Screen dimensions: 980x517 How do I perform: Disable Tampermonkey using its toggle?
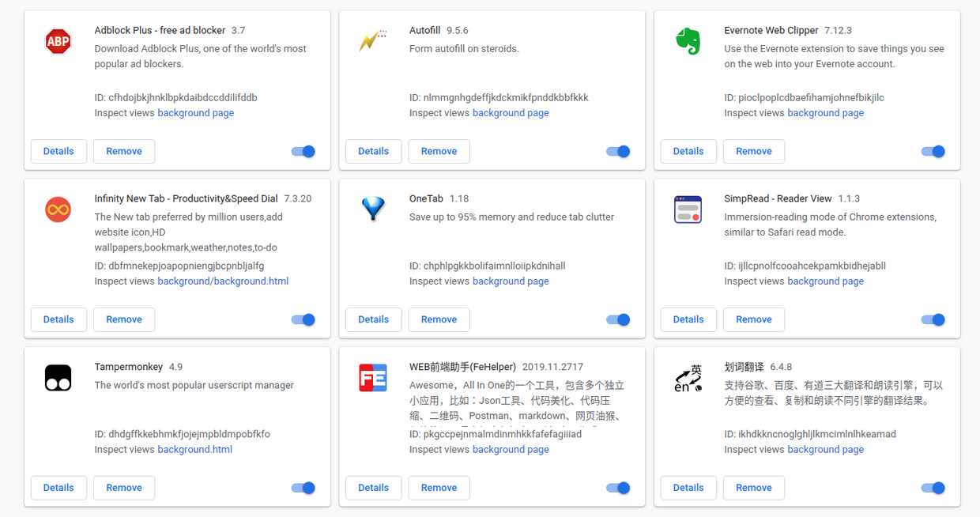[303, 488]
